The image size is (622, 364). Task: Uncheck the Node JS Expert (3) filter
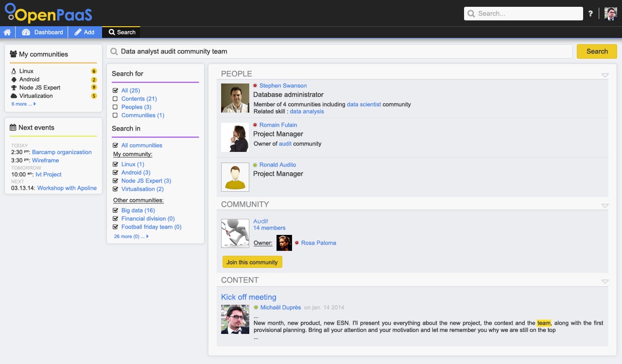[116, 181]
